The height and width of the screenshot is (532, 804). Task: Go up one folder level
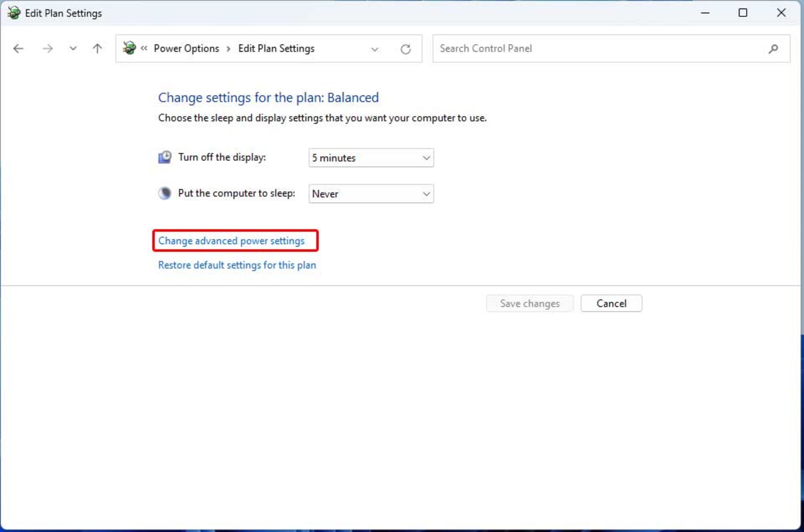(x=97, y=49)
